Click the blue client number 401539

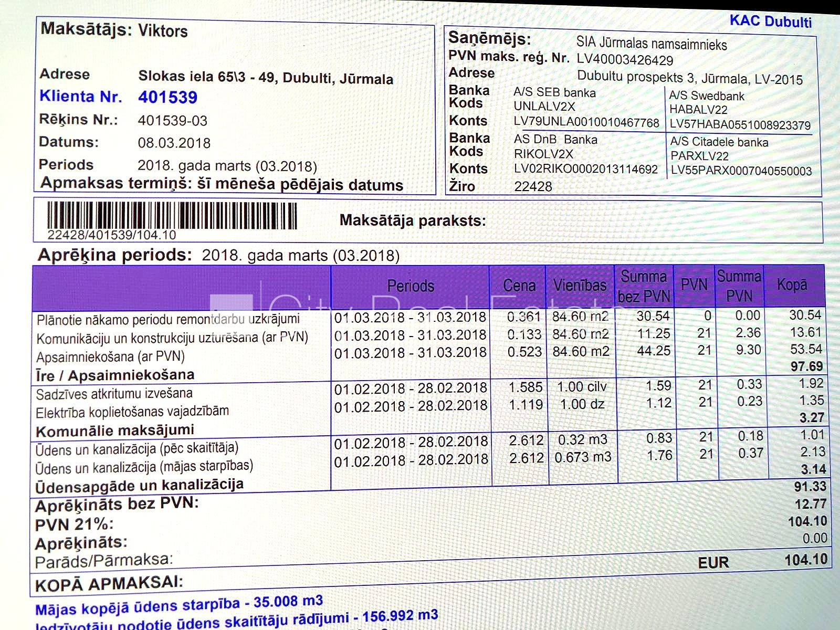[167, 97]
